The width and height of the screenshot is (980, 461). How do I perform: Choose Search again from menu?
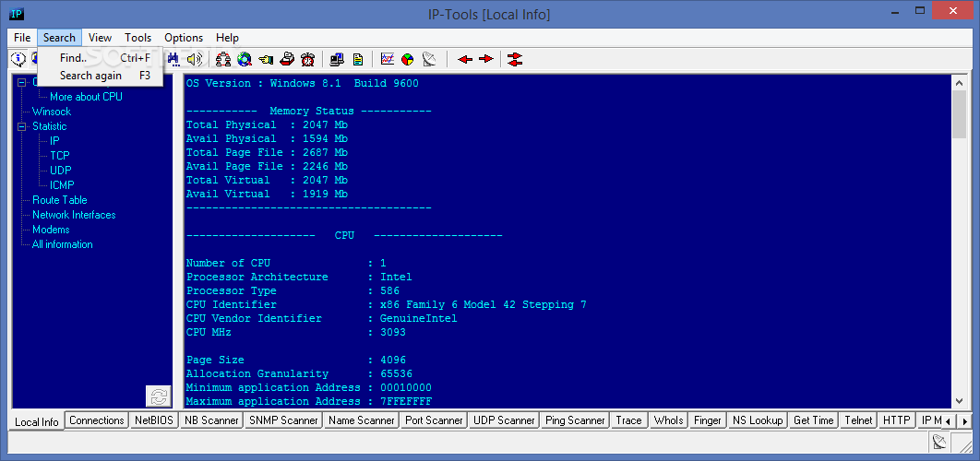click(101, 76)
